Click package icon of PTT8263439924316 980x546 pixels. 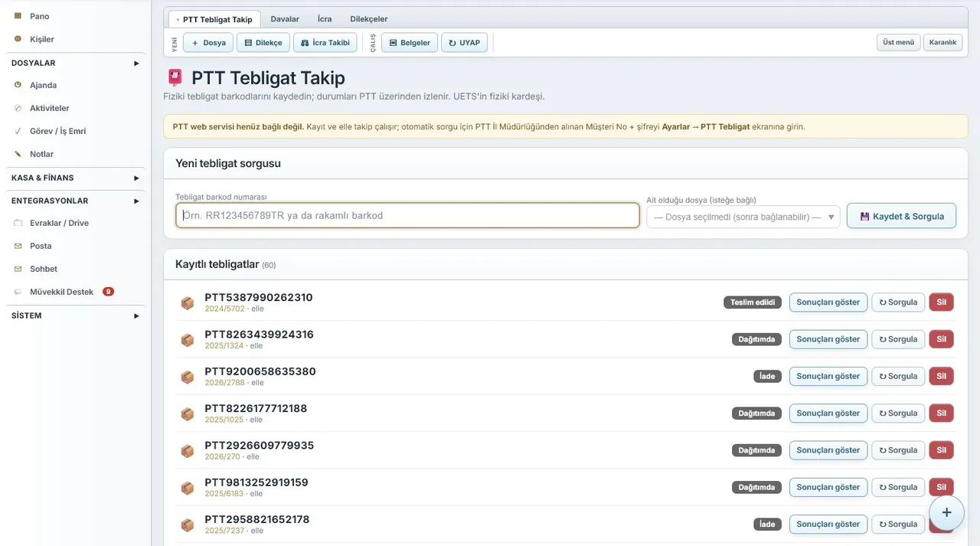point(188,339)
